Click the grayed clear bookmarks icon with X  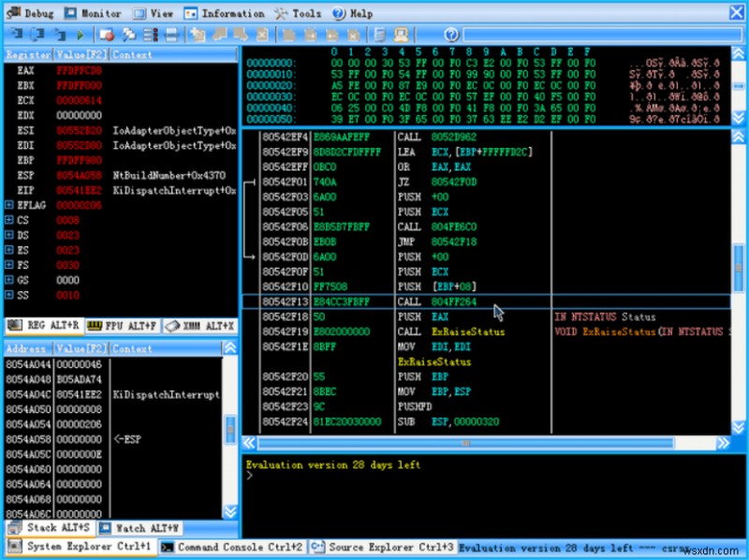click(x=262, y=35)
